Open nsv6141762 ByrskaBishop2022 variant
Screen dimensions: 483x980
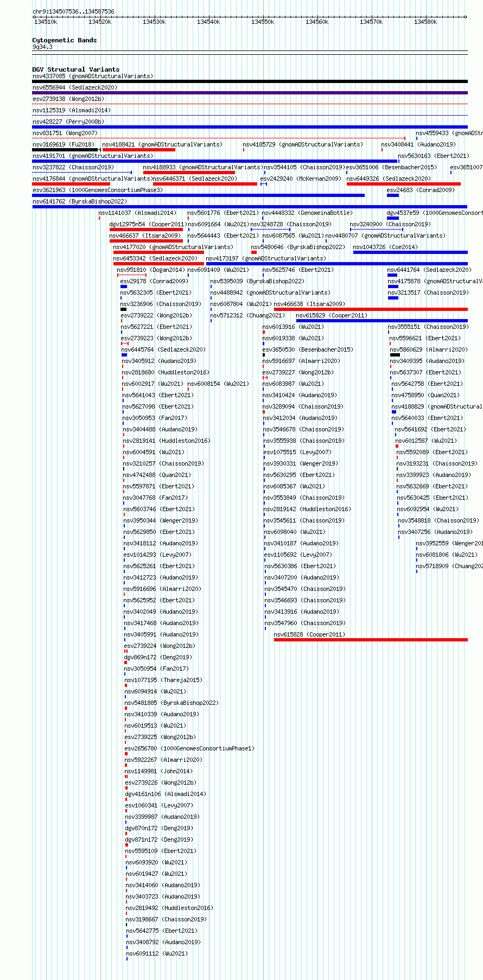tap(80, 201)
